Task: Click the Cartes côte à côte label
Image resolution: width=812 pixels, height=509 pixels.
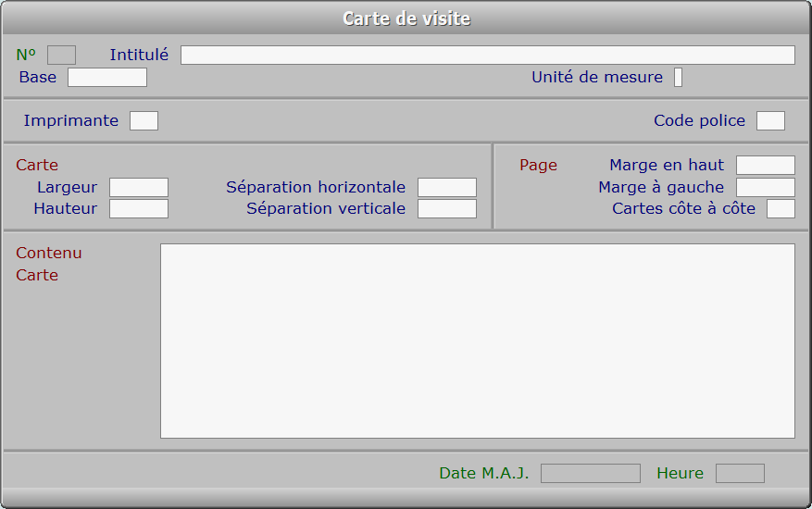Action: [x=683, y=208]
